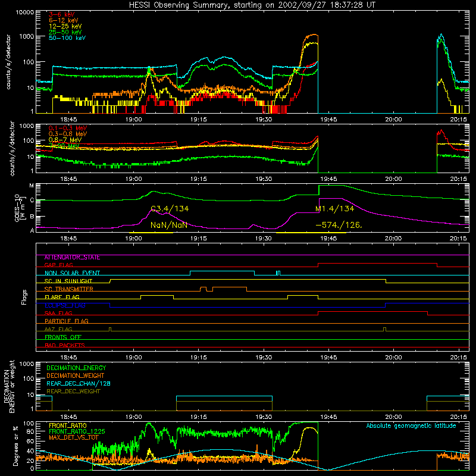Image resolution: width=476 pixels, height=476 pixels.
Task: Click the DECIMATION_ENERGY legend label
Action: [x=76, y=368]
